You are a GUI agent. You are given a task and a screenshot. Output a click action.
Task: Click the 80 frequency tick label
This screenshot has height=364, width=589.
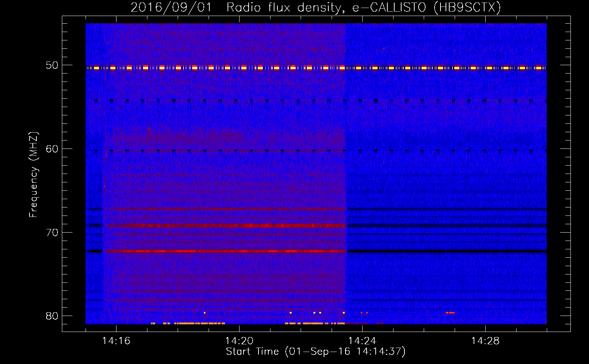pyautogui.click(x=52, y=316)
